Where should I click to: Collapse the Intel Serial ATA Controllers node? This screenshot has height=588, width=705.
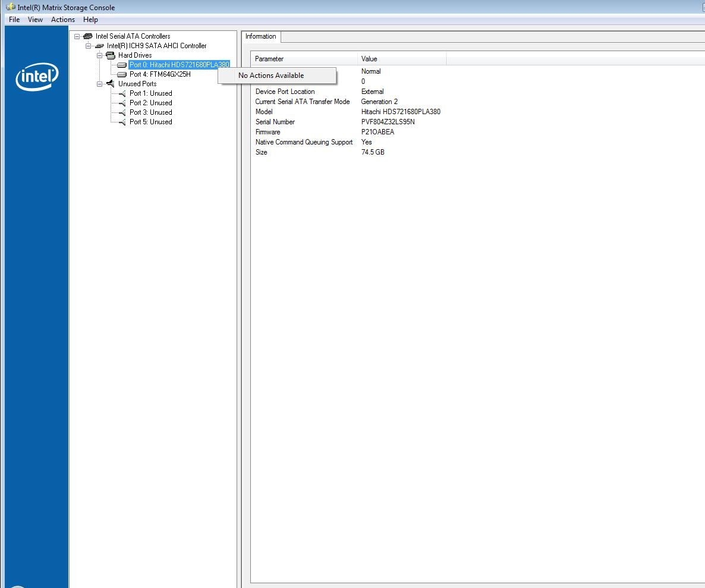pyautogui.click(x=77, y=36)
